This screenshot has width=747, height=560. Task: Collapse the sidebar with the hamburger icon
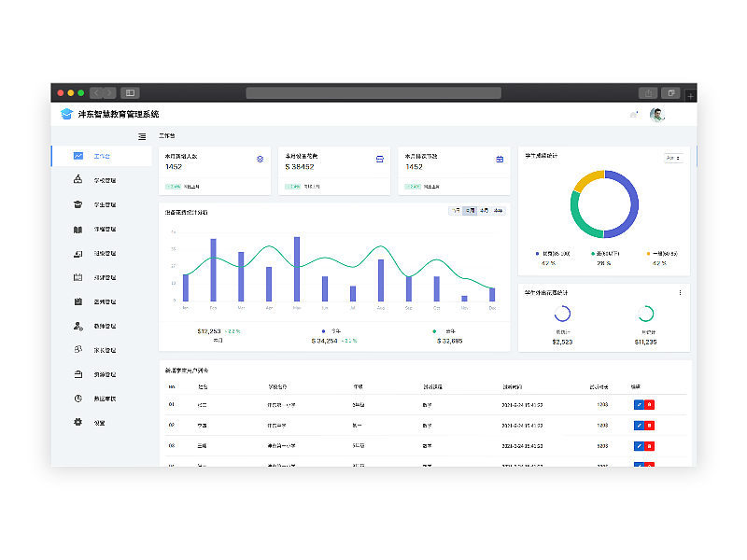coord(142,136)
